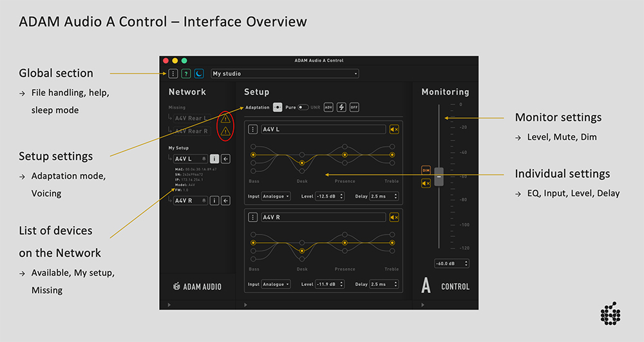The image size is (644, 342).
Task: Mute the A4V L speaker
Action: tap(394, 129)
